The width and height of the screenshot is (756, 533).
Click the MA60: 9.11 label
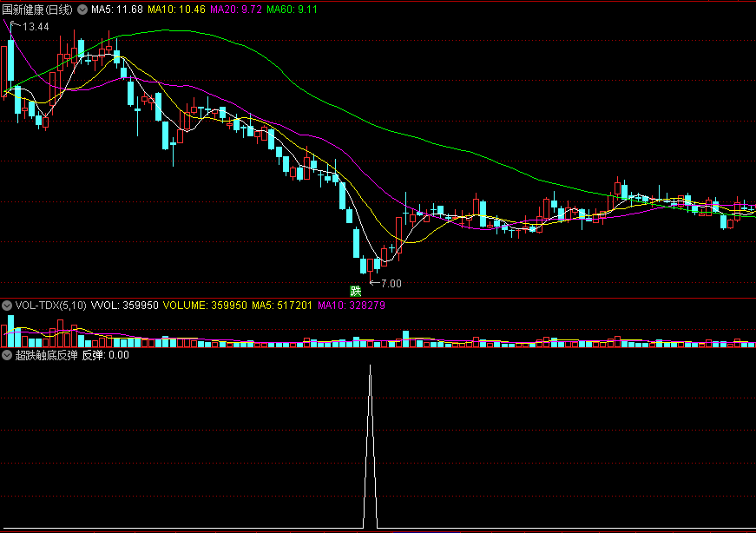click(292, 10)
